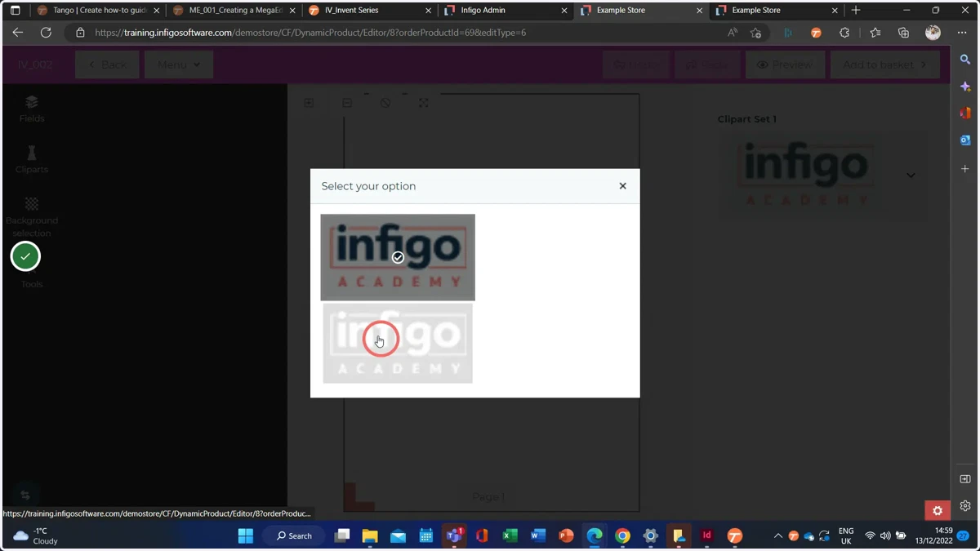Open the Edge sidebar Outlook icon
This screenshot has width=980, height=551.
pos(965,140)
